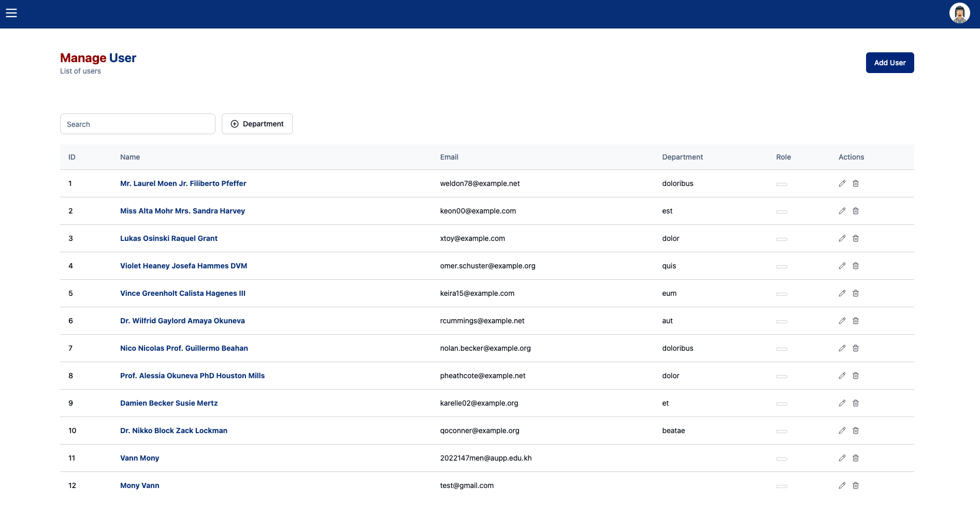Open Dr. Wilfrid Gaylord Amaya Okuneva profile link
Viewport: 980px width, 530px height.
pyautogui.click(x=182, y=321)
